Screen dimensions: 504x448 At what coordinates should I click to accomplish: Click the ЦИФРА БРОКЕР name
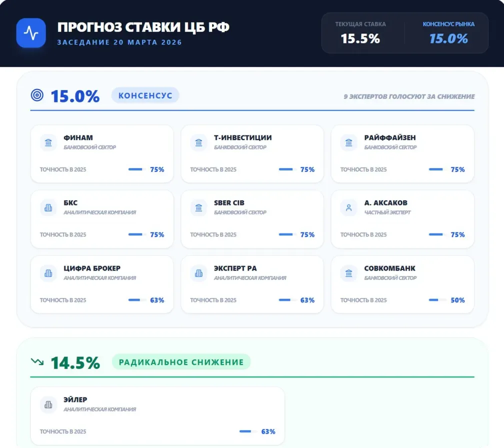(92, 268)
